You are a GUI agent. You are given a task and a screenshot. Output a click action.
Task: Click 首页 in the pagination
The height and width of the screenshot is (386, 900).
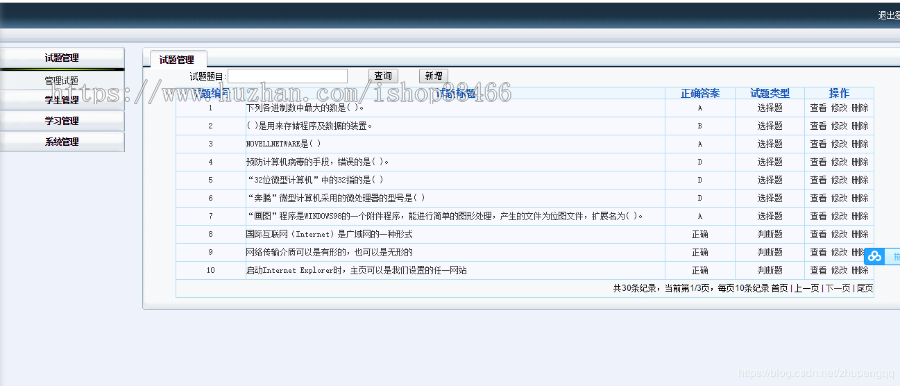click(779, 288)
